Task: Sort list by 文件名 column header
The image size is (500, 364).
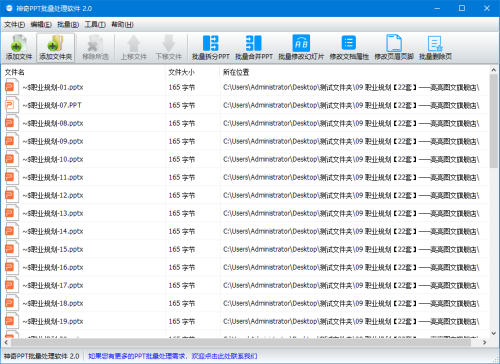Action: point(15,72)
